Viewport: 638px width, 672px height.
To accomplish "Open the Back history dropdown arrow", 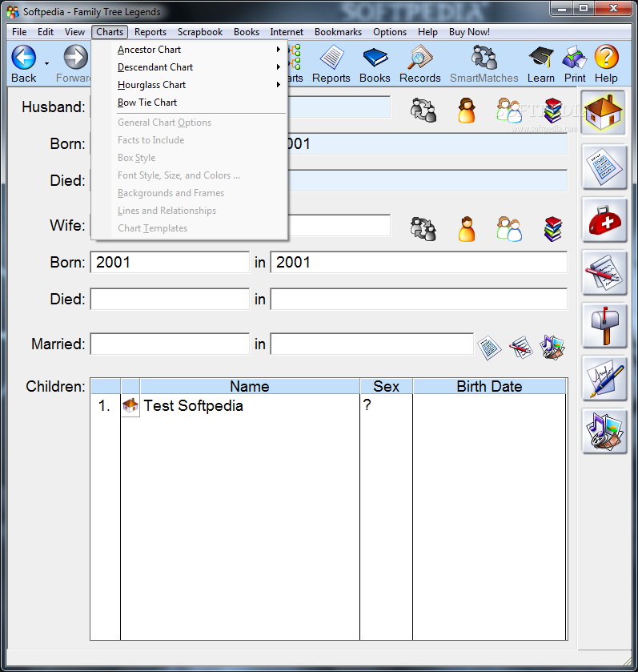I will [46, 64].
